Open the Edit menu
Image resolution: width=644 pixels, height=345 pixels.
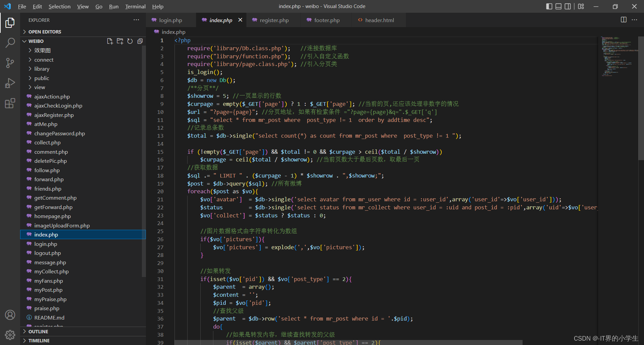click(x=37, y=6)
